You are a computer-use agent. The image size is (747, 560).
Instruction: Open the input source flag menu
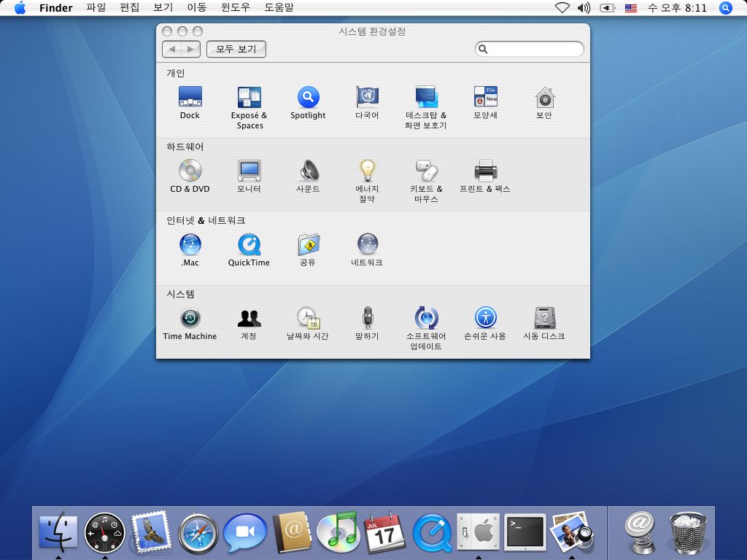click(x=630, y=8)
